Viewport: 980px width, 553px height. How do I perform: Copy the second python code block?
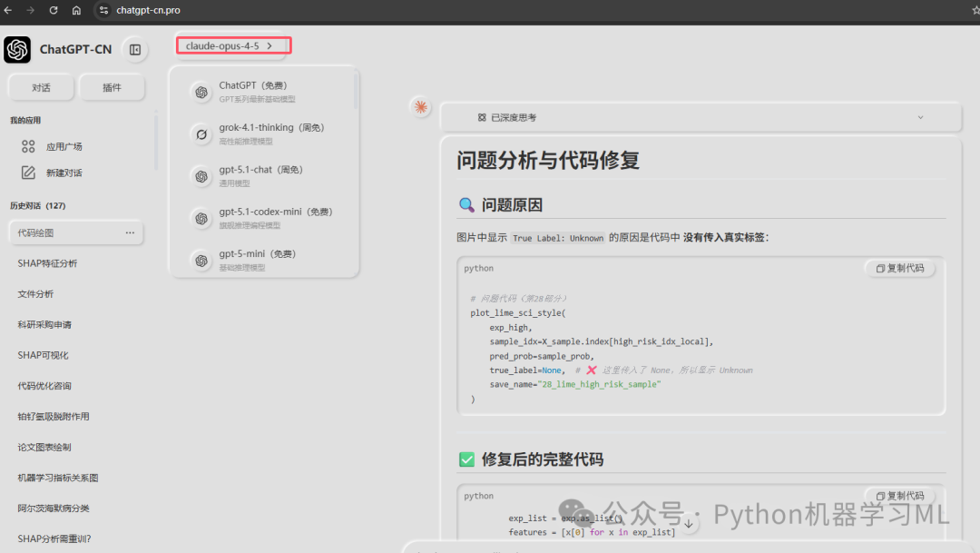pyautogui.click(x=900, y=496)
